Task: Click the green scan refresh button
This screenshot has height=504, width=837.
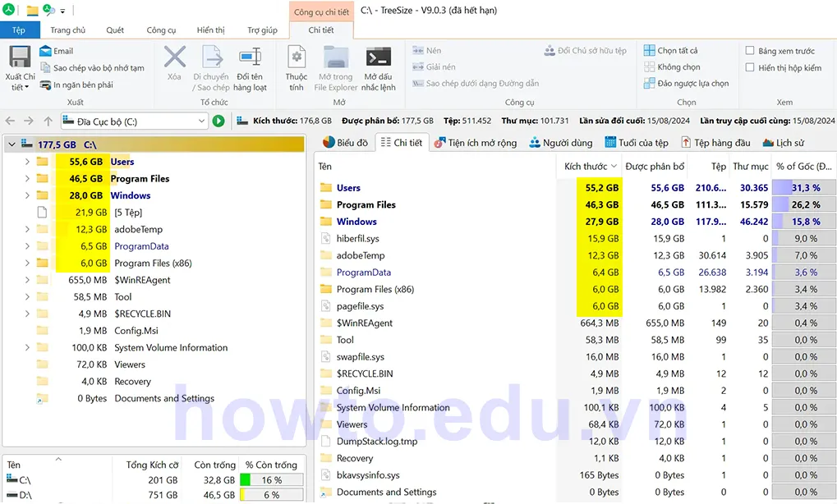Action: [x=218, y=121]
